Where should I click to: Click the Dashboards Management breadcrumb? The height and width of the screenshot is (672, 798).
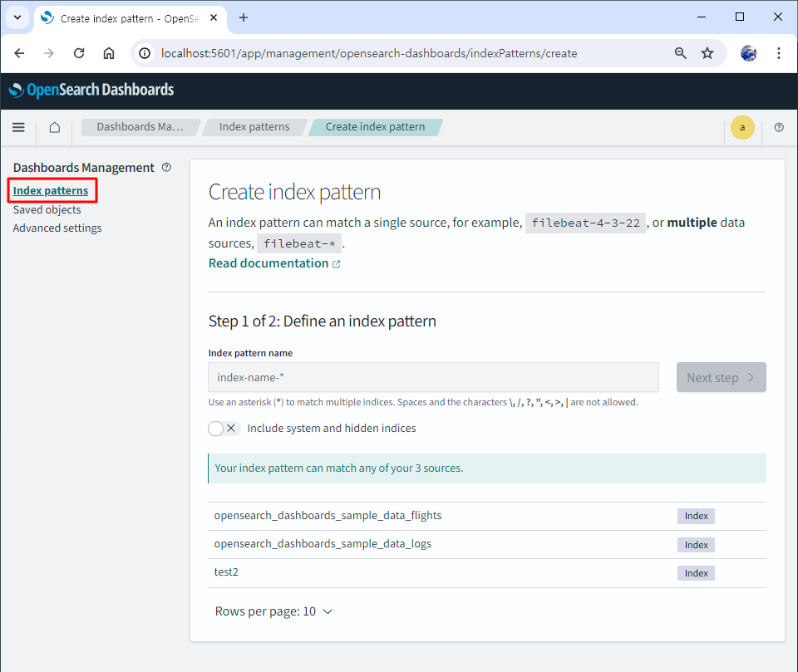(x=140, y=127)
